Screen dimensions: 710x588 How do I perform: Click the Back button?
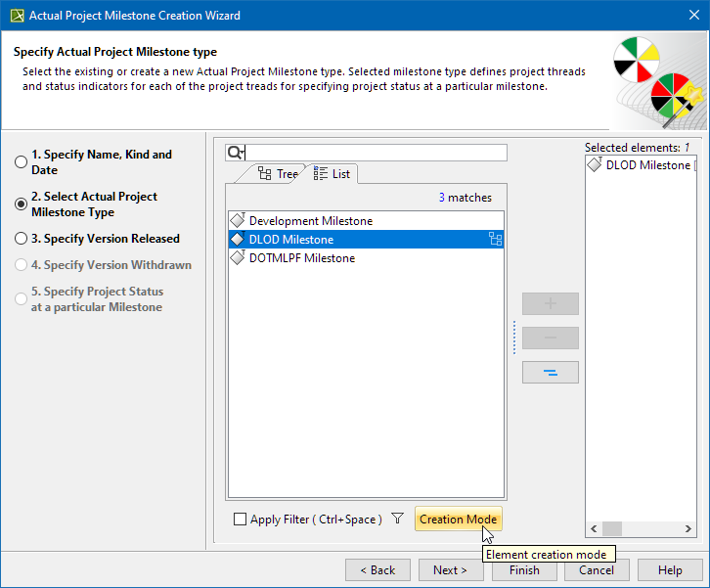pos(377,569)
